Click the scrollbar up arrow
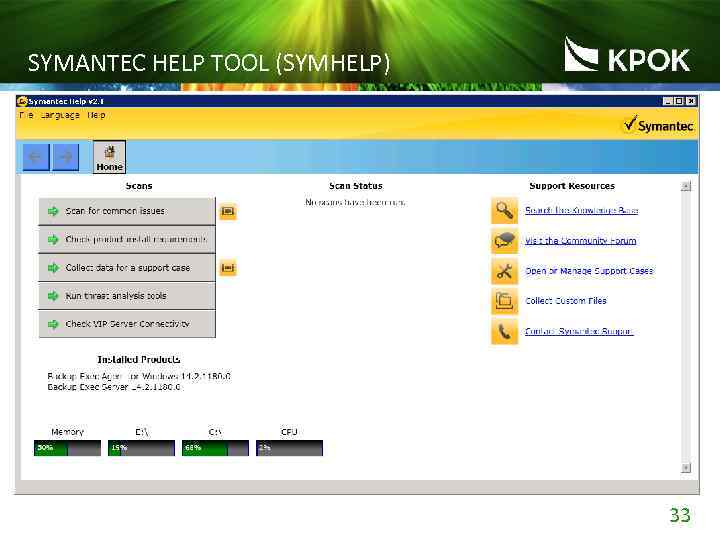The image size is (720, 540). (x=686, y=186)
